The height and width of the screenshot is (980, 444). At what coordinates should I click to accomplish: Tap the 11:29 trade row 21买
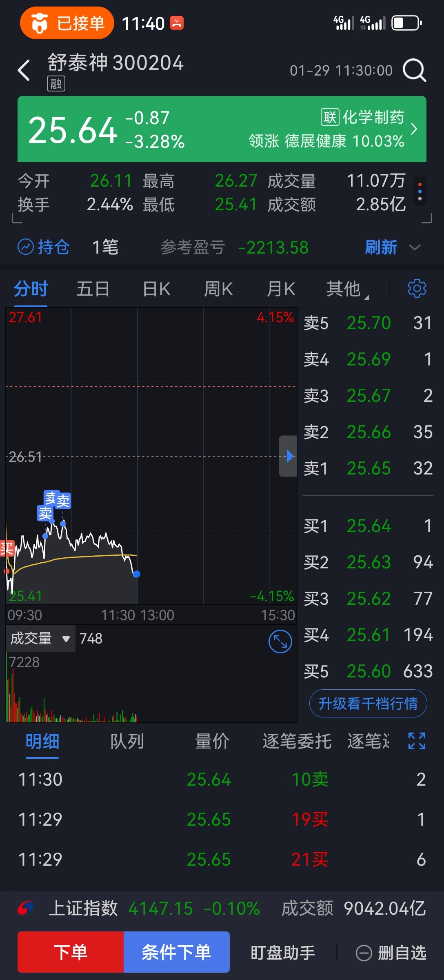(222, 860)
